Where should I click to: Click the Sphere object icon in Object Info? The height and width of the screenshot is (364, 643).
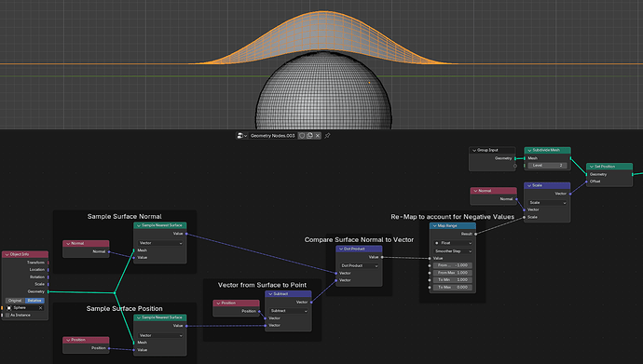click(9, 308)
